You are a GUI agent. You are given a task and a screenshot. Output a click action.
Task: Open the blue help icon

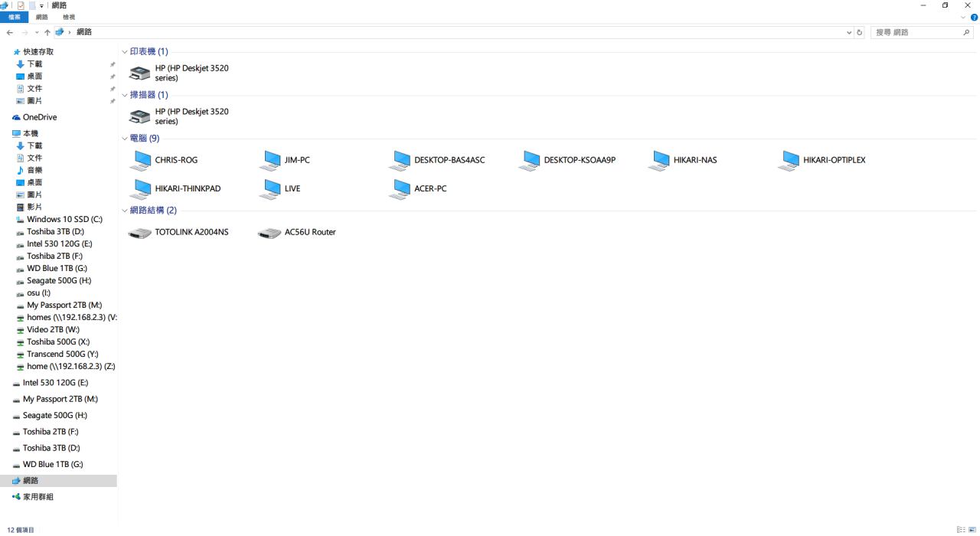click(974, 17)
